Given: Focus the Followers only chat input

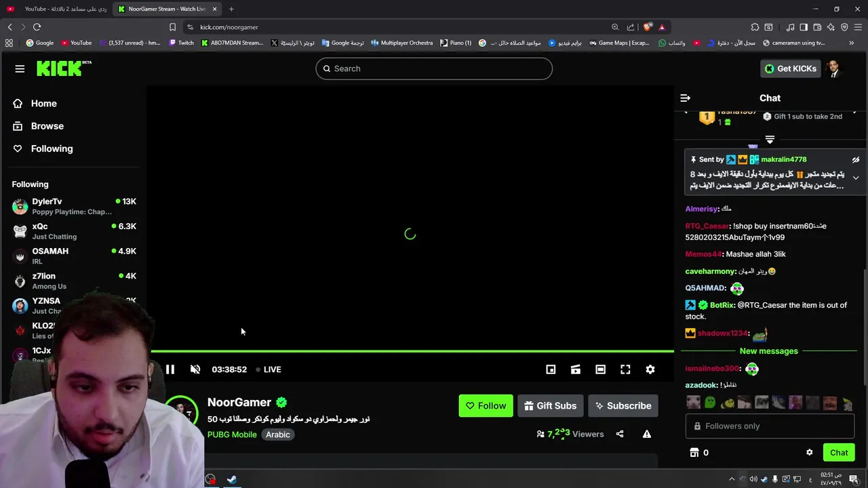Looking at the screenshot, I should [x=770, y=426].
